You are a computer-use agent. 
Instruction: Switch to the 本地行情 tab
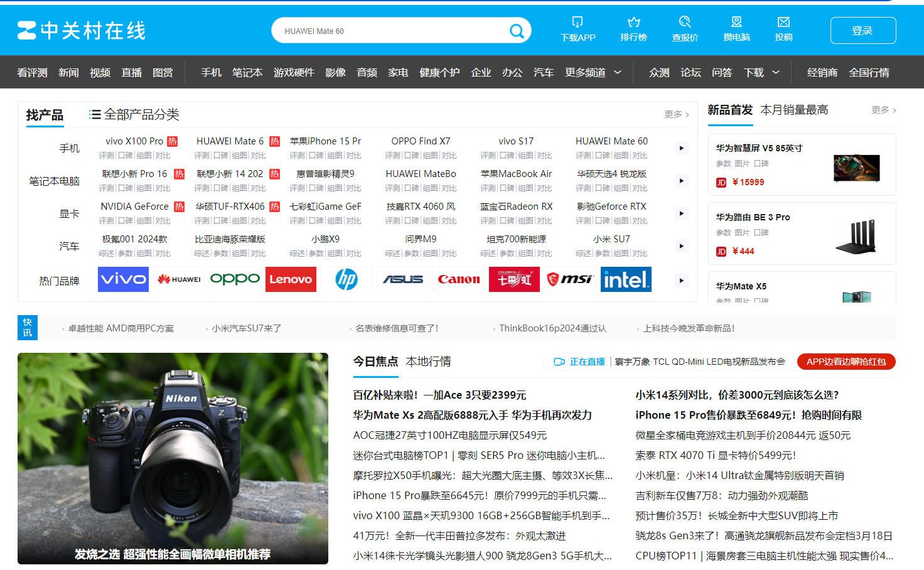coord(428,362)
